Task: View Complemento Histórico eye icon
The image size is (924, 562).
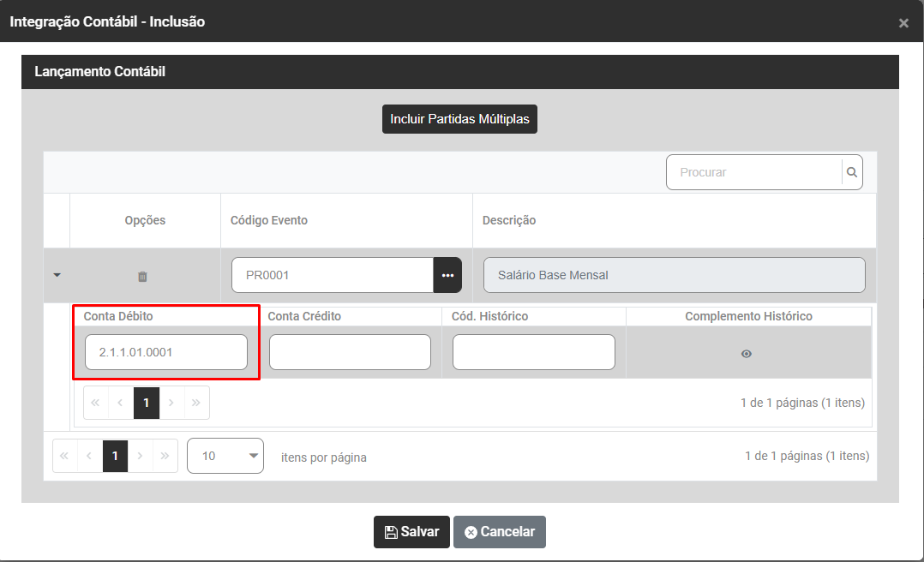Action: point(747,354)
